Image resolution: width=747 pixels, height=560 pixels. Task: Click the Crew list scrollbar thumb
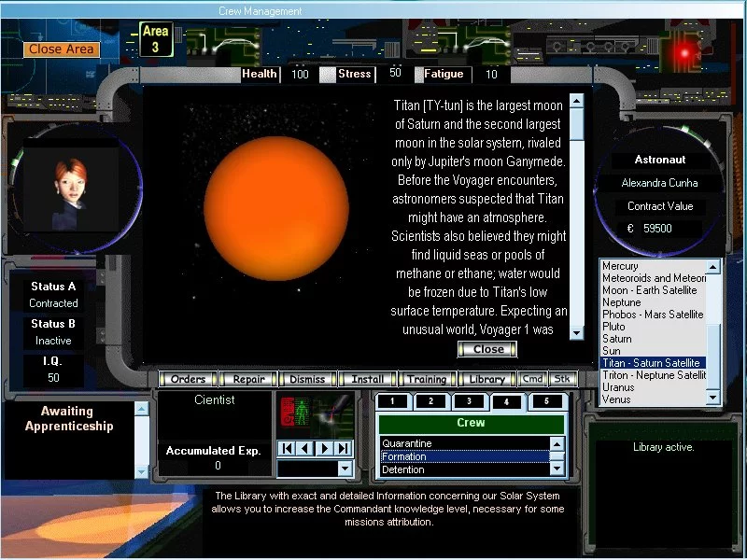tap(557, 456)
